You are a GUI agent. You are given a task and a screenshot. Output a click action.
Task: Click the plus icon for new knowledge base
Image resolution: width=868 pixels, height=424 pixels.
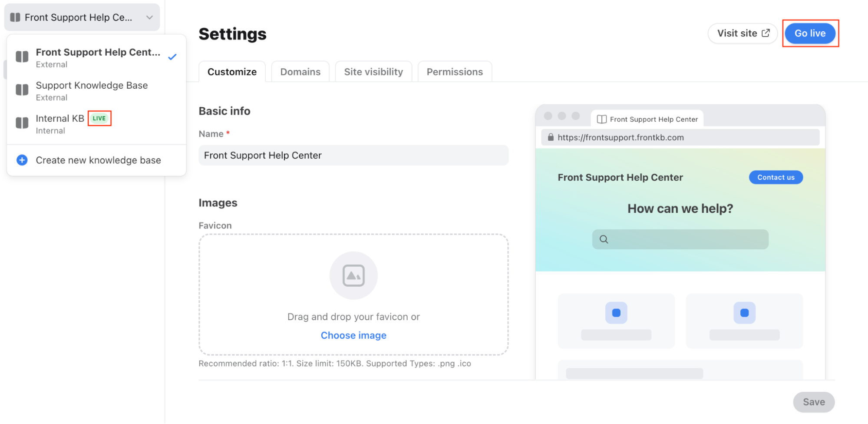22,160
